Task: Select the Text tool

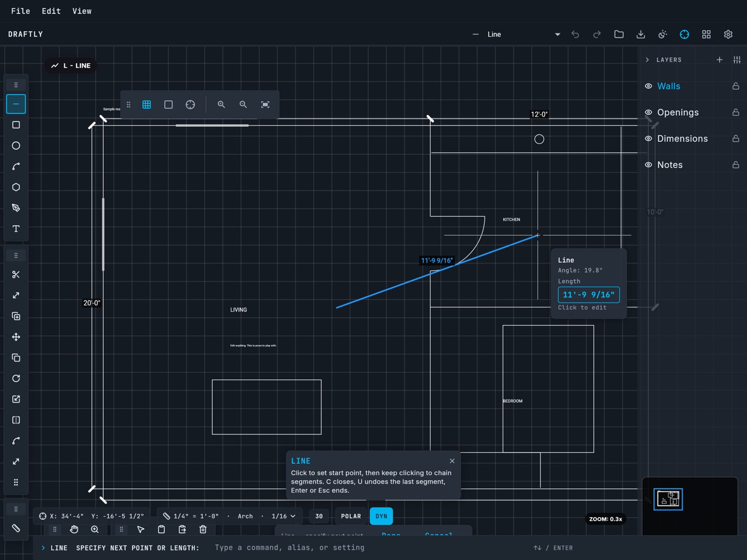Action: pos(16,229)
